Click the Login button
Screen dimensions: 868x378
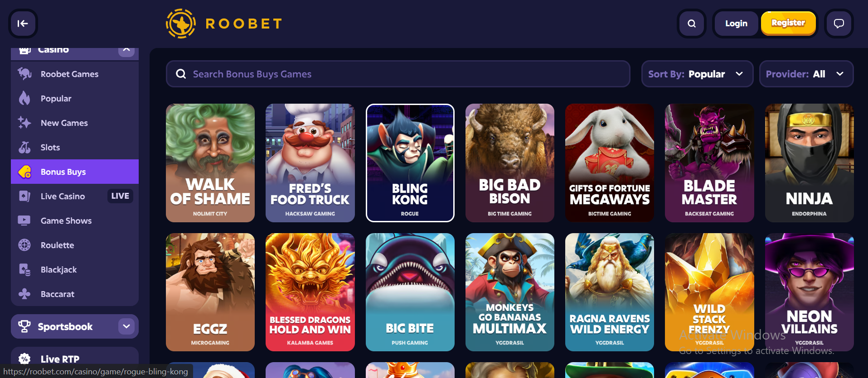pyautogui.click(x=736, y=24)
